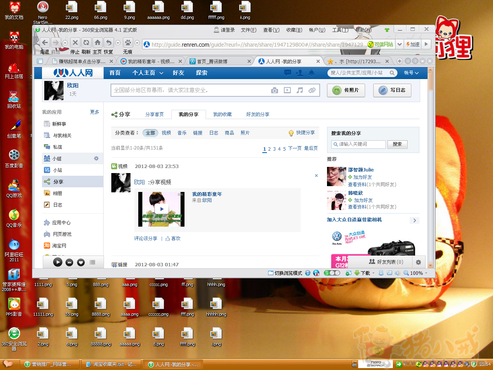Screen dimensions: 493x370
Task: Select the 日志 category filter
Action: pos(214,133)
